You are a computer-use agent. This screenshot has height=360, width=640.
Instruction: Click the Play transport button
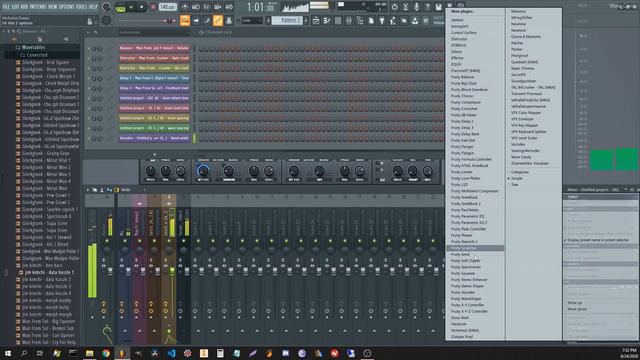[x=131, y=7]
